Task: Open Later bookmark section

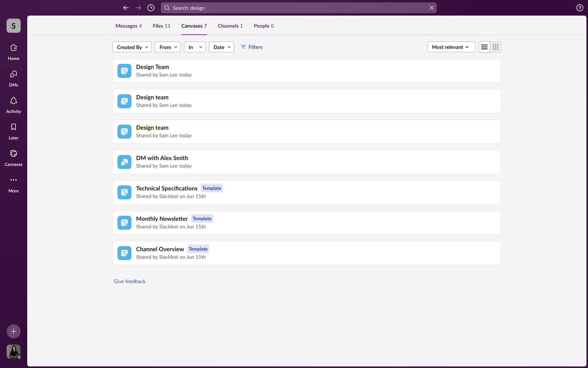Action: pyautogui.click(x=13, y=131)
